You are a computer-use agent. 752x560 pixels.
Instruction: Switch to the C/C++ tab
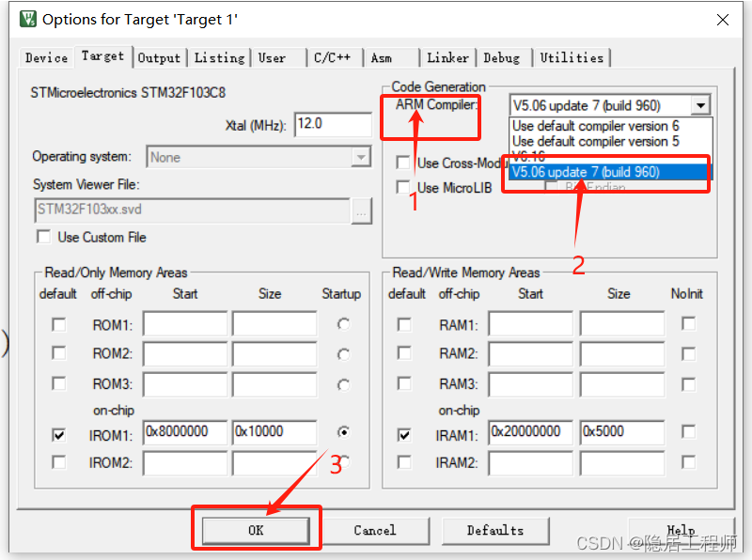point(334,58)
